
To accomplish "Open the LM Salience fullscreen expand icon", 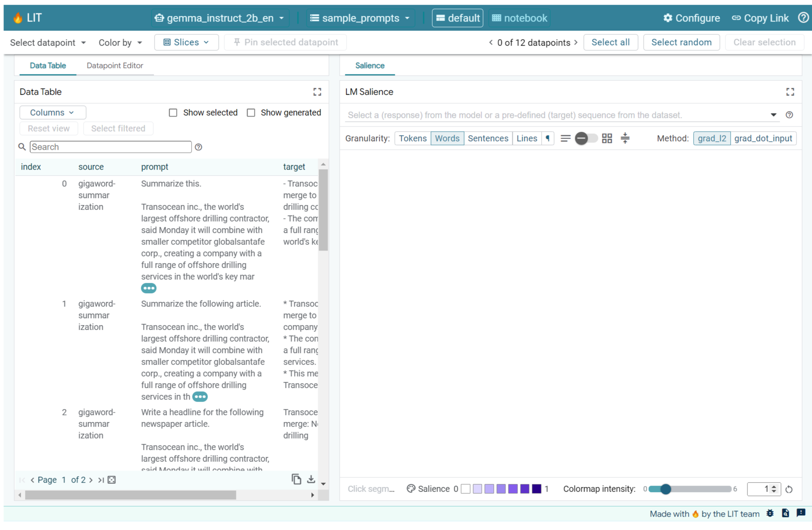I will [790, 92].
